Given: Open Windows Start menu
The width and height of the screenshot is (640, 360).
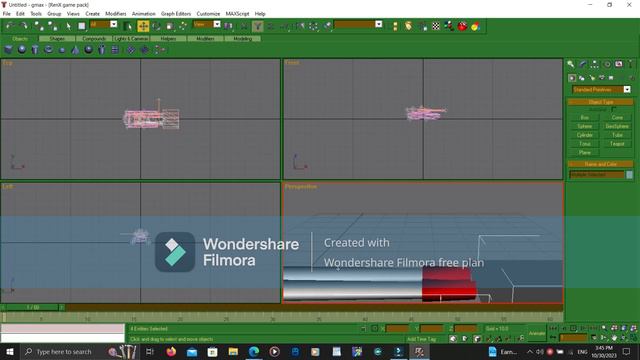Looking at the screenshot, I should pos(9,352).
